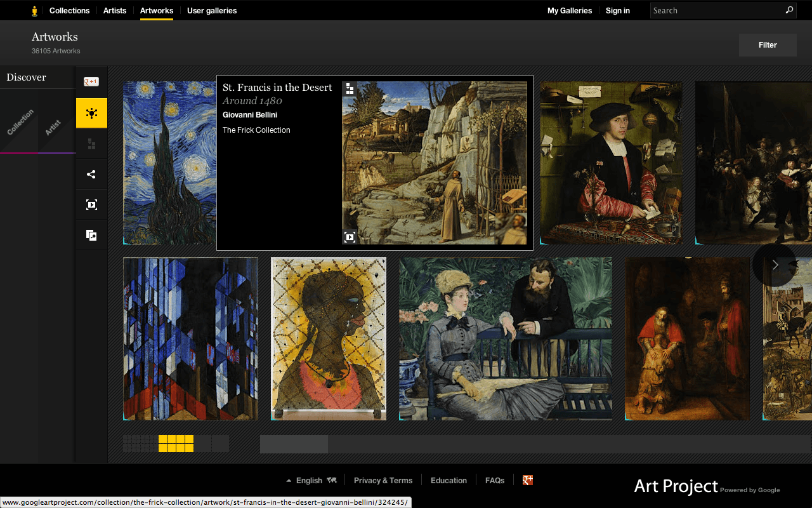Click the 36105 Artworks count text
This screenshot has width=812, height=508.
pos(56,51)
